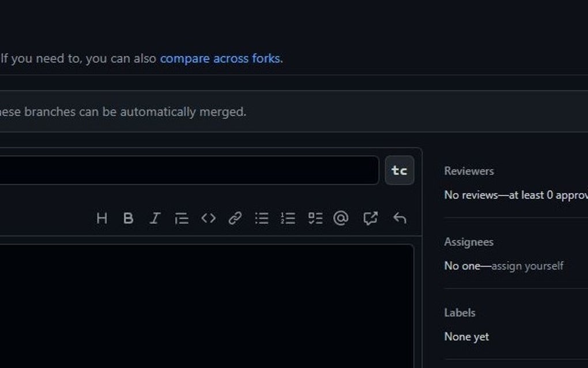Click inside the description text area
The image size is (588, 368).
(208, 300)
